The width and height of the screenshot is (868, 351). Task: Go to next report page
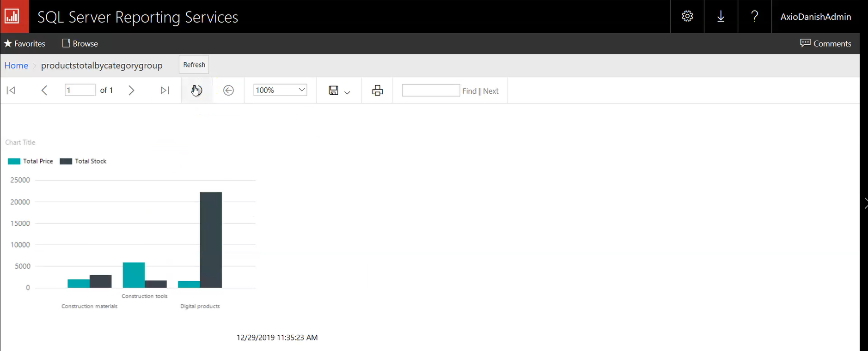131,91
